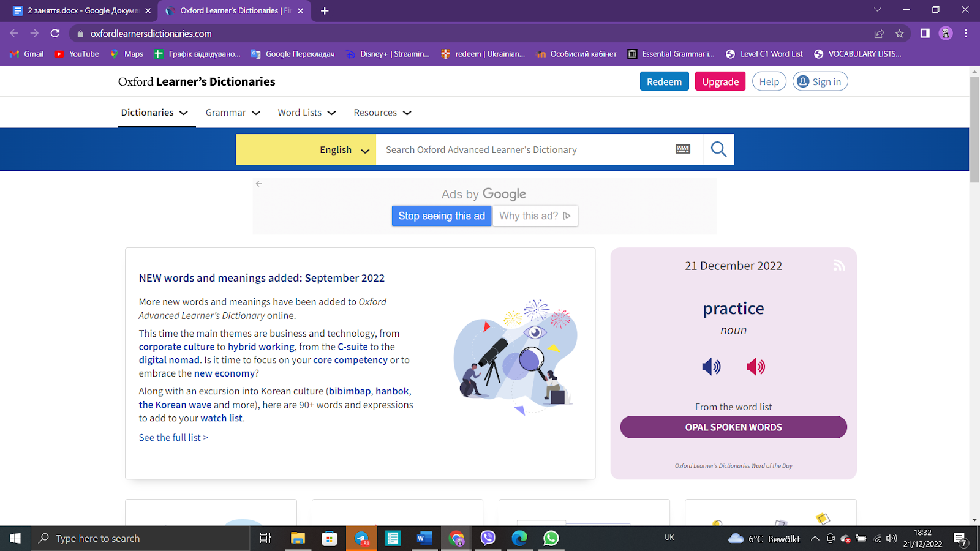
Task: Click the page vertical scrollbar thumb
Action: click(x=974, y=129)
